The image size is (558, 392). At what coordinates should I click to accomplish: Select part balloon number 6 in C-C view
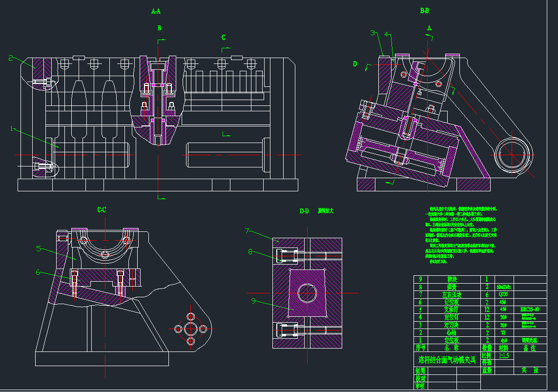pos(38,272)
